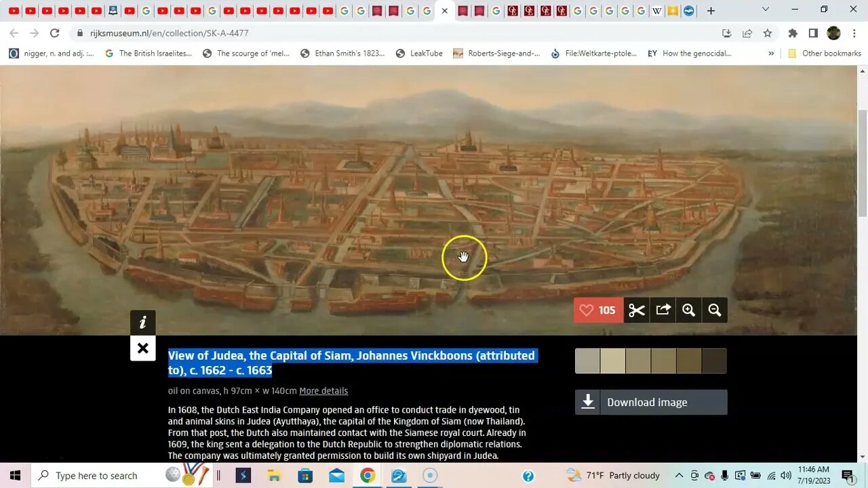Pick the second pale beige palette swatch
868x488 pixels.
tap(613, 361)
